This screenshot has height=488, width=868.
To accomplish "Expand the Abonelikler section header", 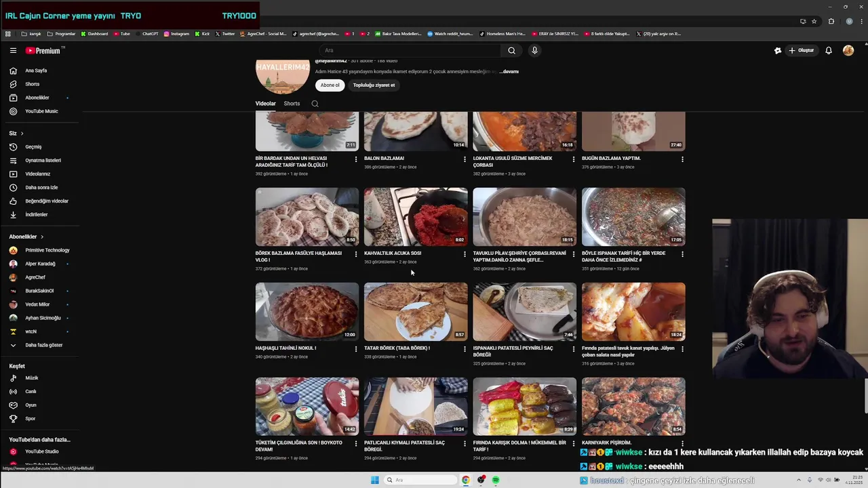I will coord(26,237).
